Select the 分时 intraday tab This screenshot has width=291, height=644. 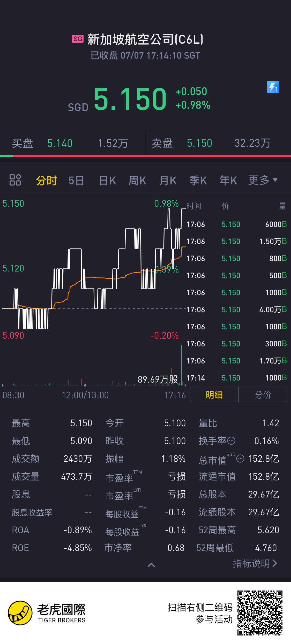pos(47,180)
